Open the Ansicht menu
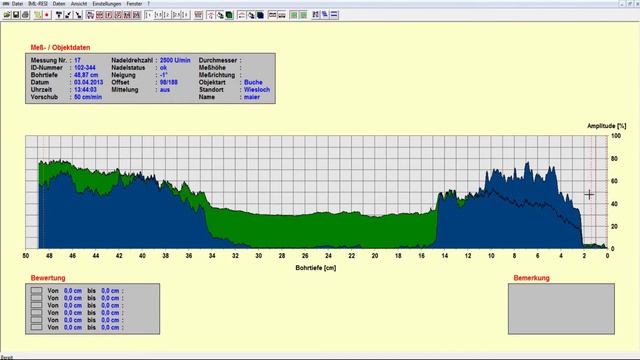The image size is (640, 360). point(79,4)
